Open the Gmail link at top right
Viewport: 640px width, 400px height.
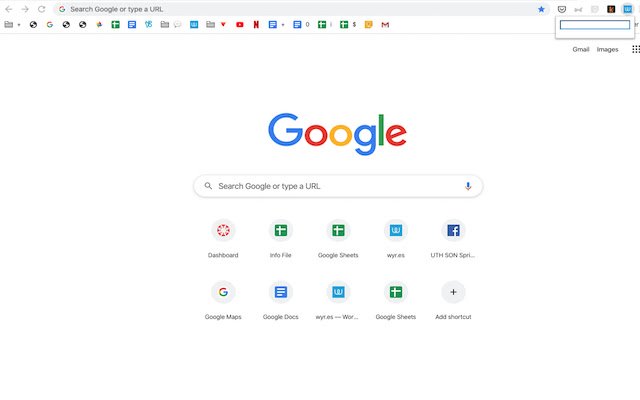(x=581, y=49)
